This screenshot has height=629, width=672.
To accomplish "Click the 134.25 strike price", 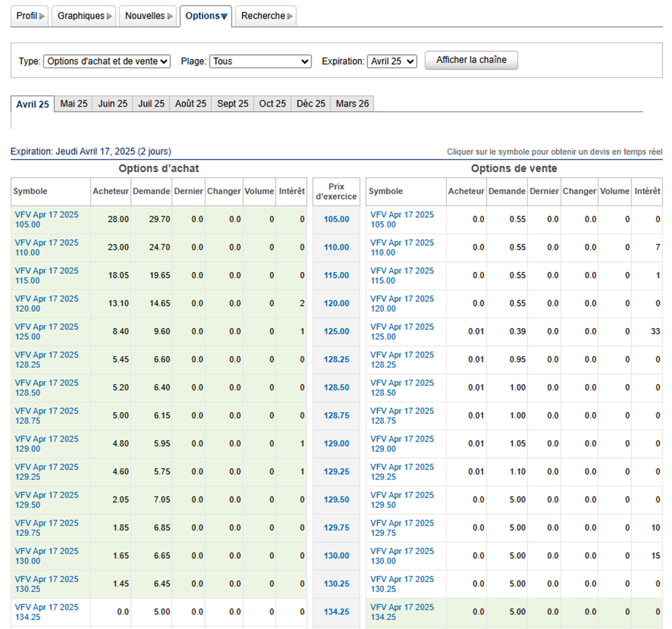I will click(336, 612).
